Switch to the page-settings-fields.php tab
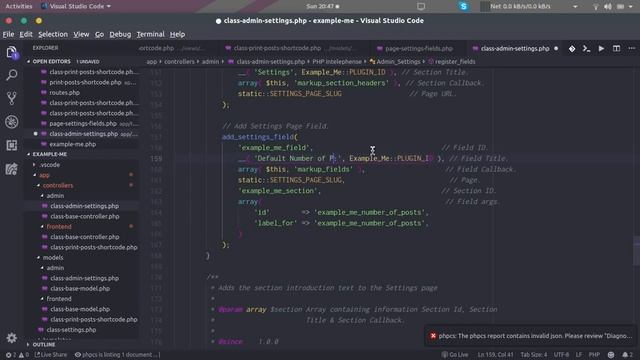This screenshot has width=640, height=360. (x=419, y=49)
